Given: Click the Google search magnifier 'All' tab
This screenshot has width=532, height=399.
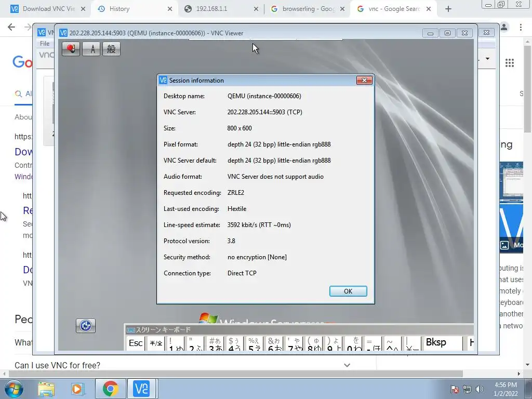Looking at the screenshot, I should tap(23, 94).
